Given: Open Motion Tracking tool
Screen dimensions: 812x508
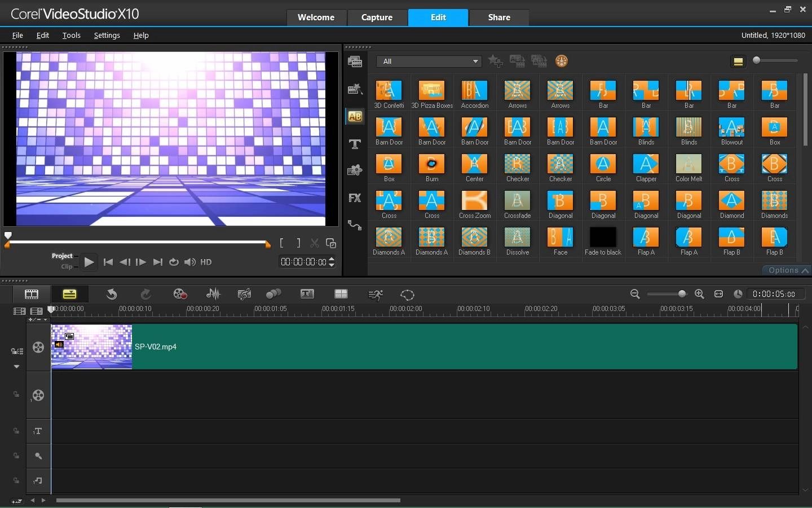Looking at the screenshot, I should [x=273, y=294].
